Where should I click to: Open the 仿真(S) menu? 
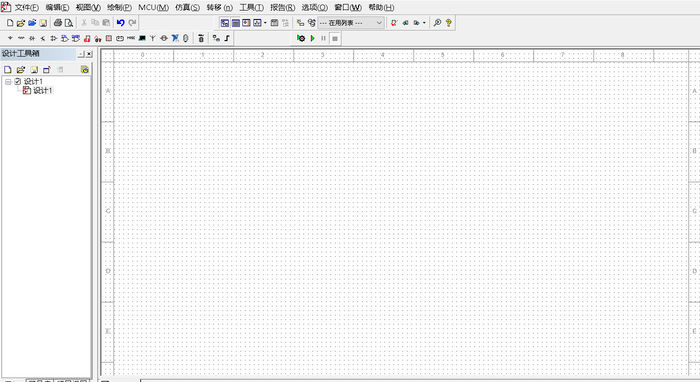188,8
